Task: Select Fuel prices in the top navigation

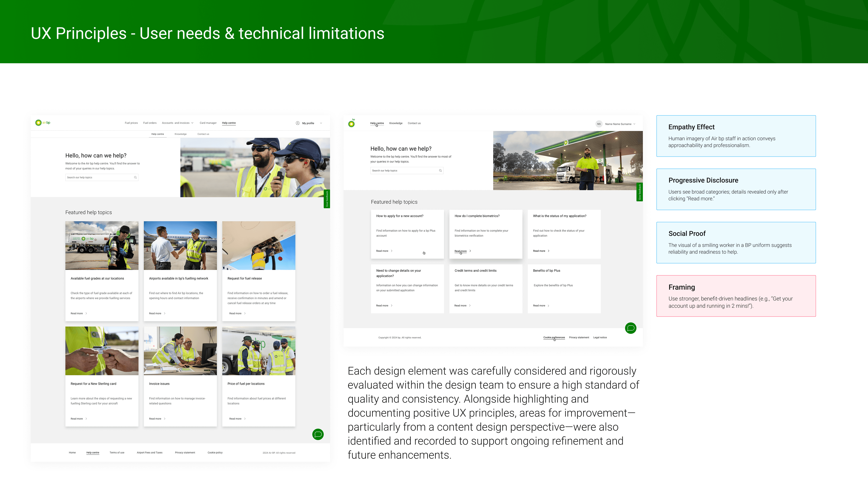Action: click(x=131, y=123)
